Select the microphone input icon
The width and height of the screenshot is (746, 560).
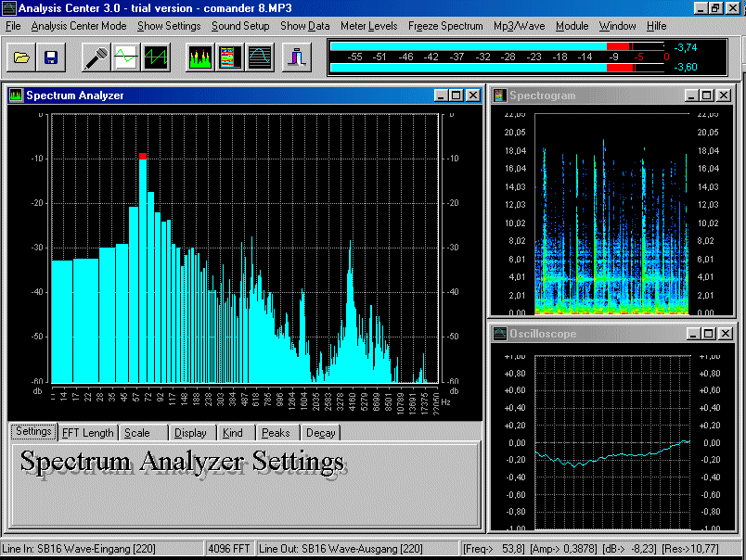click(96, 57)
